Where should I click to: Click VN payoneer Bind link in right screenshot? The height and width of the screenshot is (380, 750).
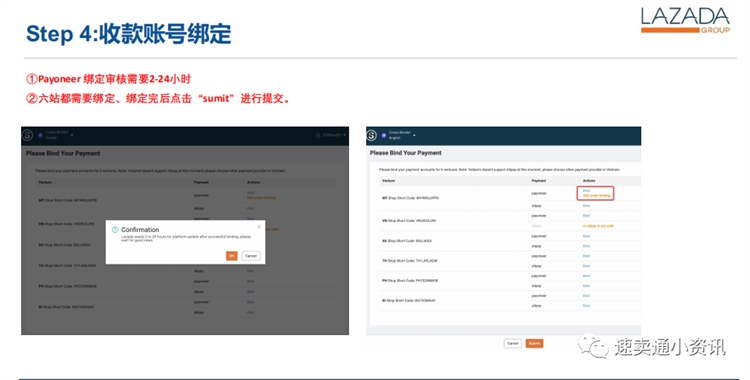[586, 216]
